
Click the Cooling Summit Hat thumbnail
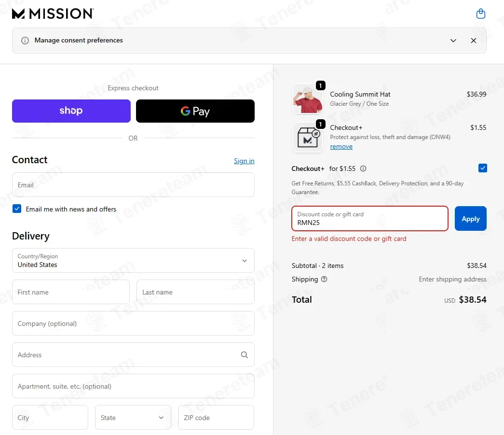pyautogui.click(x=308, y=99)
